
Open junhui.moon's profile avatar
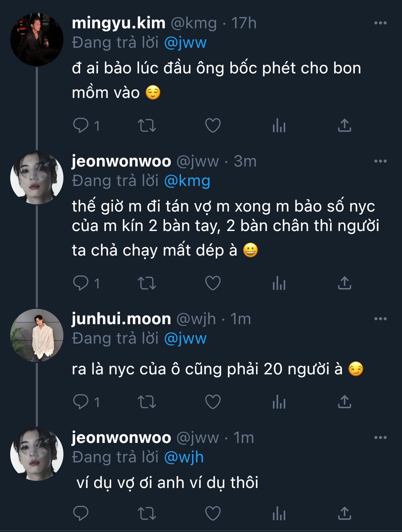click(x=37, y=335)
